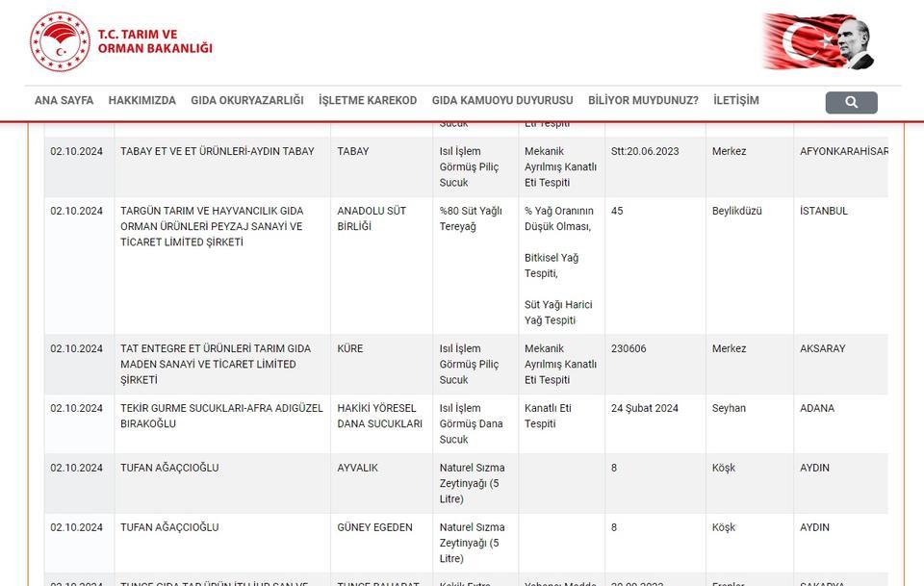
Task: Open the HAKKIMIZDA menu item
Action: click(142, 100)
